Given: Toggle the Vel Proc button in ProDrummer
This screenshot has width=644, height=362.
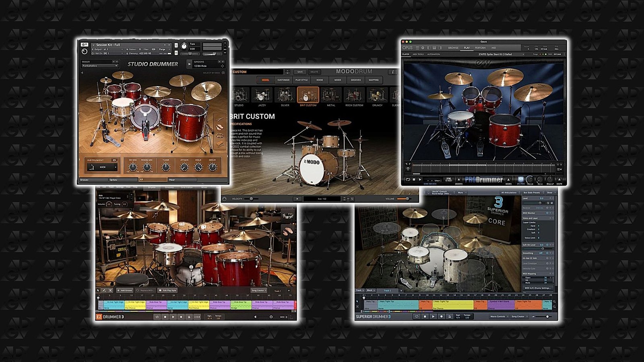Looking at the screenshot, I should 521,179.
